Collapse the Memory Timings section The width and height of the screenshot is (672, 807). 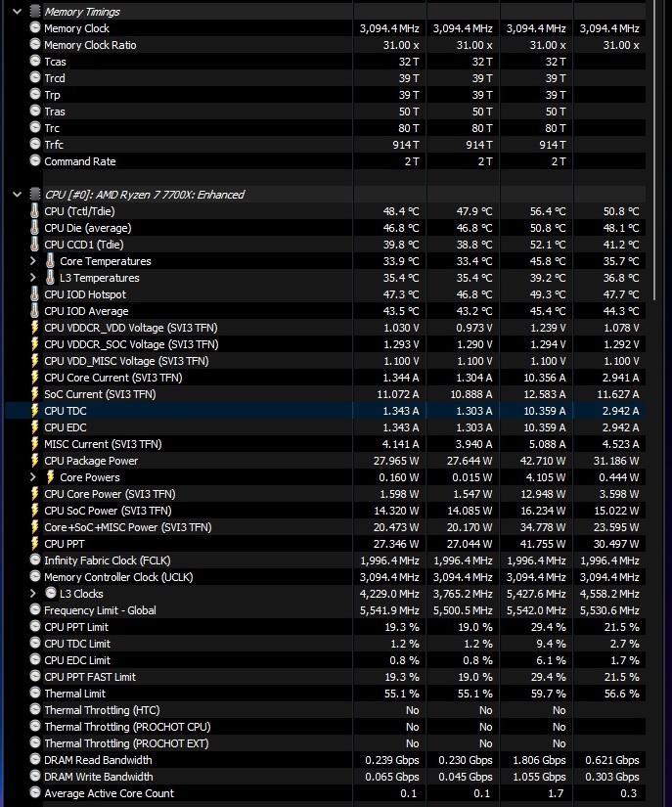tap(17, 12)
